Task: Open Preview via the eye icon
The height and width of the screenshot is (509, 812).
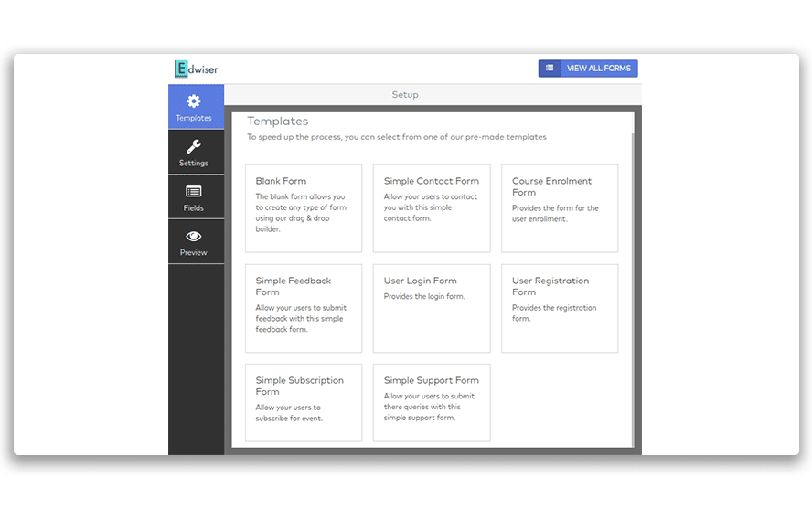Action: tap(194, 237)
